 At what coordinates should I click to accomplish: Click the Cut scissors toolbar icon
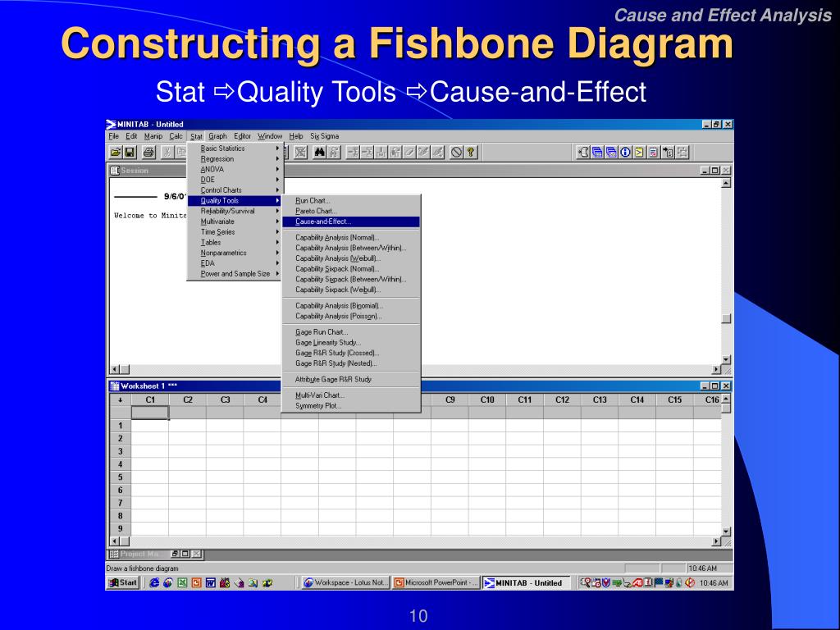click(x=167, y=152)
